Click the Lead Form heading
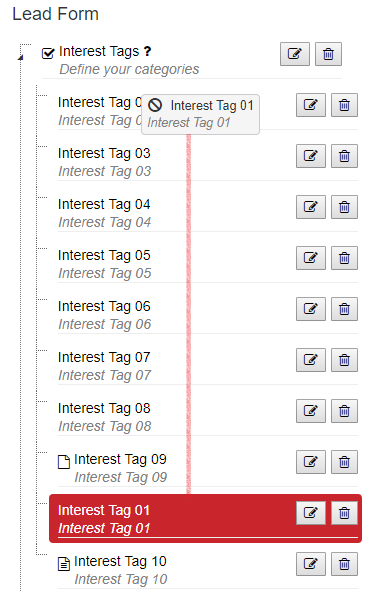 pos(56,14)
